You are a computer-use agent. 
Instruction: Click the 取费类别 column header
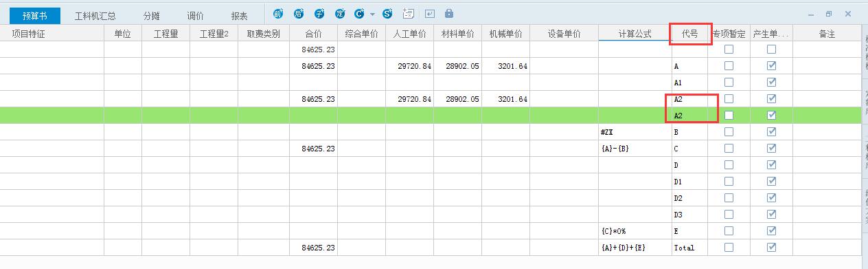coord(263,34)
